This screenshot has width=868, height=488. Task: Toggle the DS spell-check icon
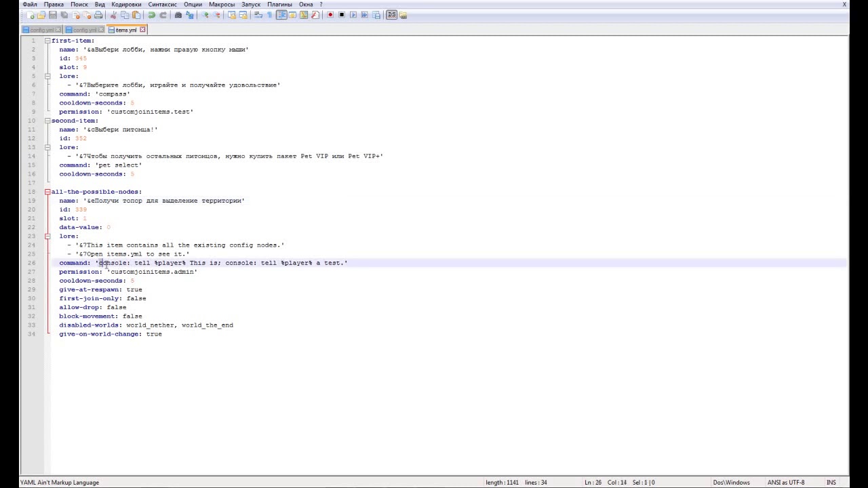coord(391,15)
